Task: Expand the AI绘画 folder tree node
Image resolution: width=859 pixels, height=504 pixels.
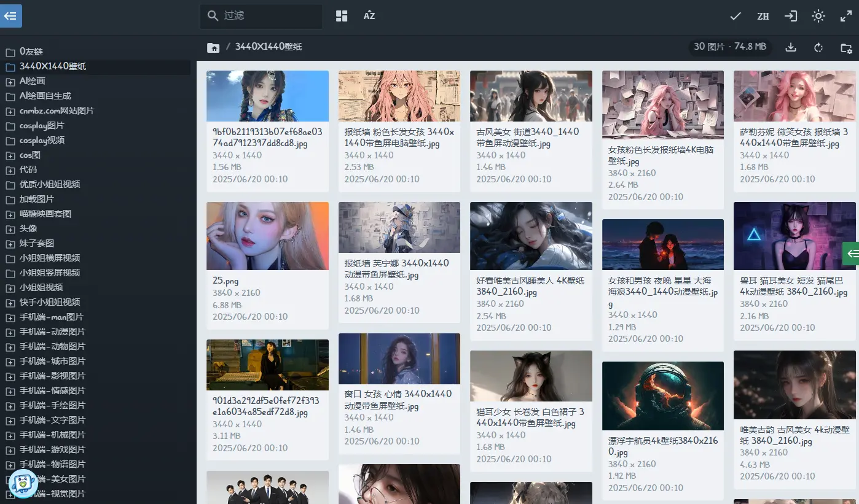Action: point(10,82)
